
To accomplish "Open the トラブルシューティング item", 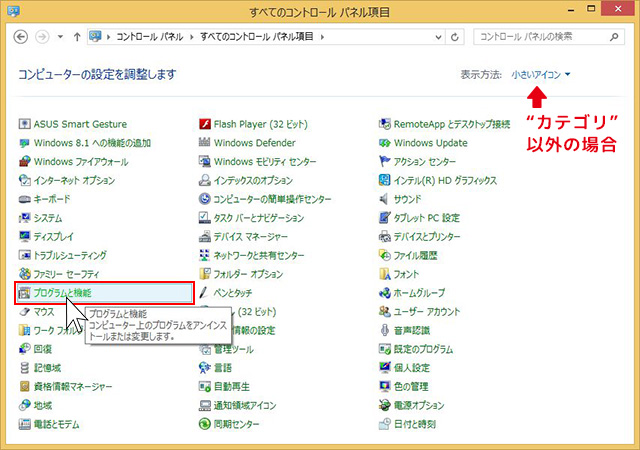I will pos(70,255).
